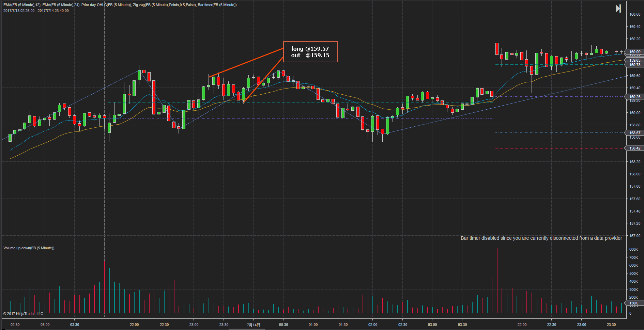
Task: Select the 158.67 price marker
Action: coord(634,133)
